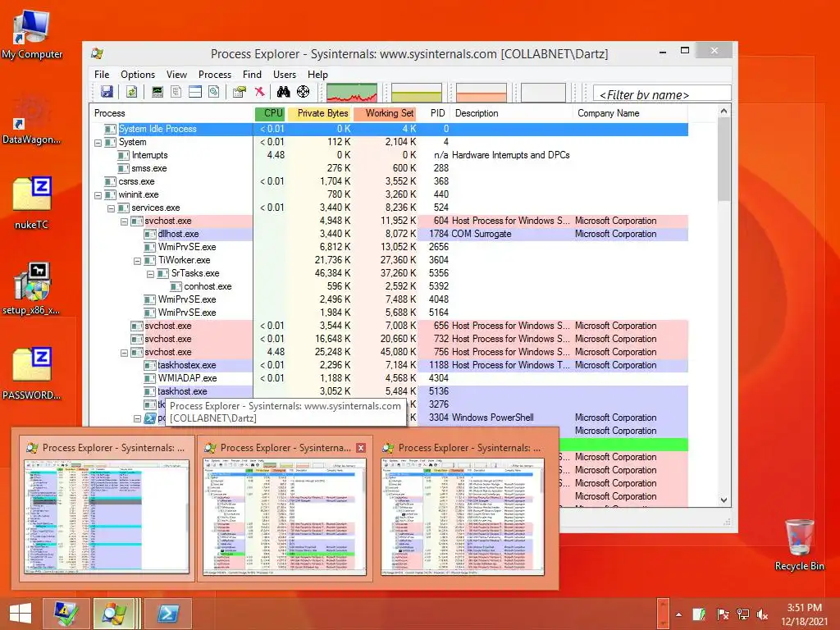Image resolution: width=840 pixels, height=630 pixels.
Task: Collapse the System process tree node
Action: (x=98, y=143)
